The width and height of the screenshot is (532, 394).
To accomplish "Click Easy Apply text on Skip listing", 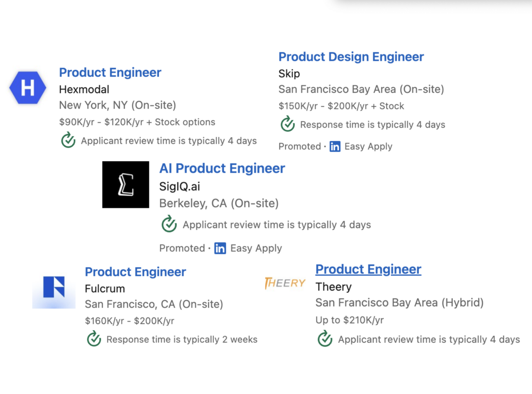I will pos(368,147).
